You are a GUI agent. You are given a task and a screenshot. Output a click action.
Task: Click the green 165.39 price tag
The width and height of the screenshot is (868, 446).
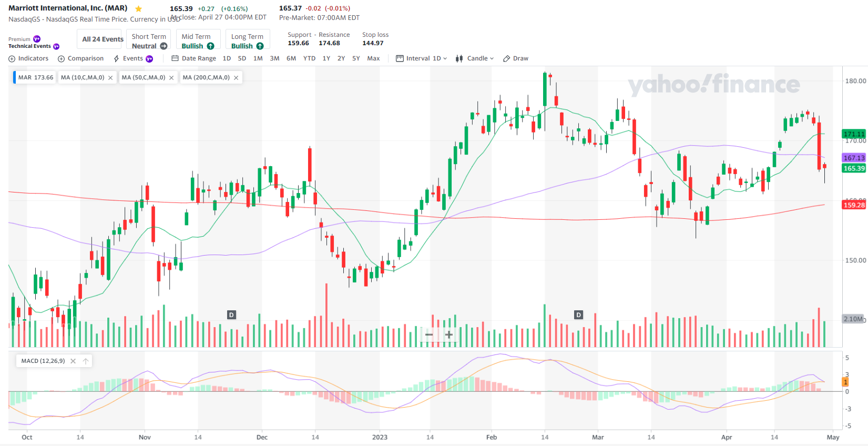(x=854, y=168)
